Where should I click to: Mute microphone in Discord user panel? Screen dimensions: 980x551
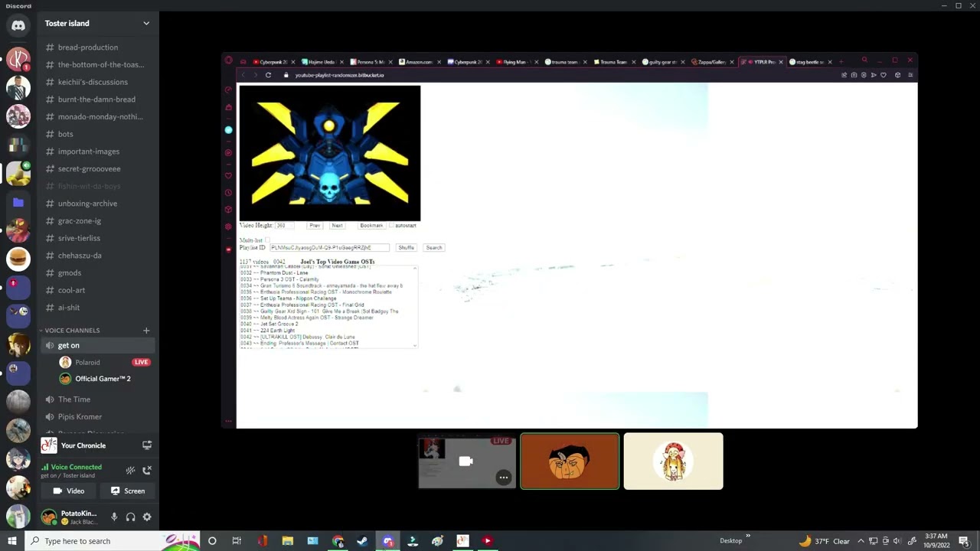[x=114, y=517]
